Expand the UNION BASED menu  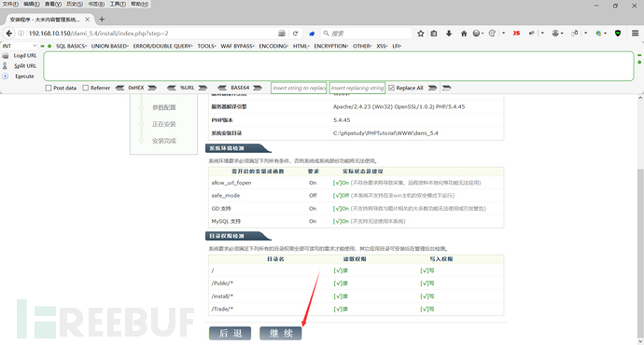click(109, 46)
